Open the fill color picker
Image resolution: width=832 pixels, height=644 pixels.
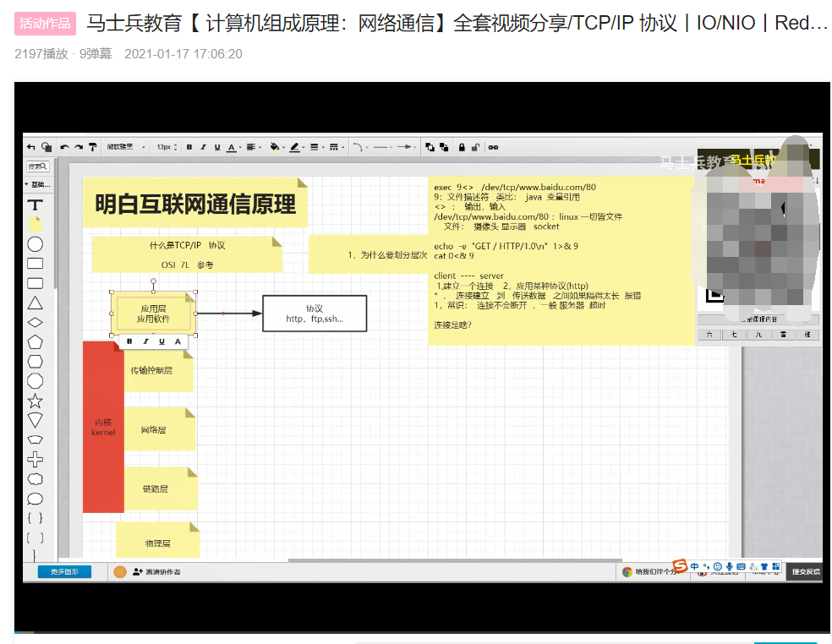[277, 147]
